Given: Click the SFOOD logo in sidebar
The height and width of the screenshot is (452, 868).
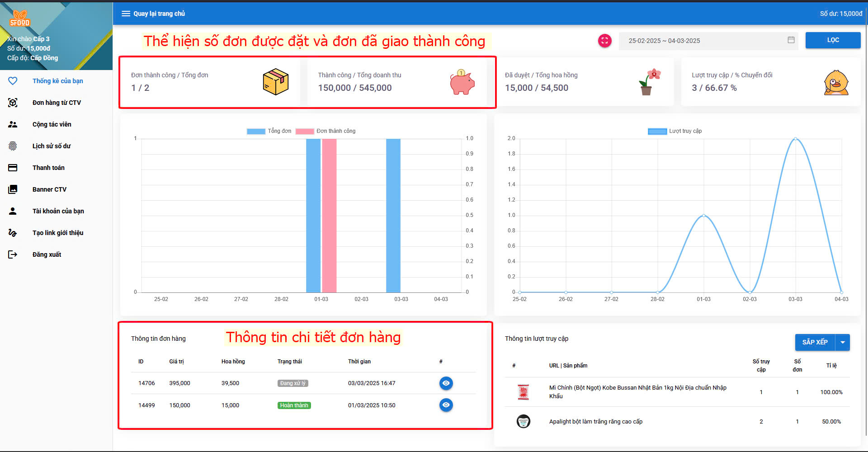Looking at the screenshot, I should [20, 19].
